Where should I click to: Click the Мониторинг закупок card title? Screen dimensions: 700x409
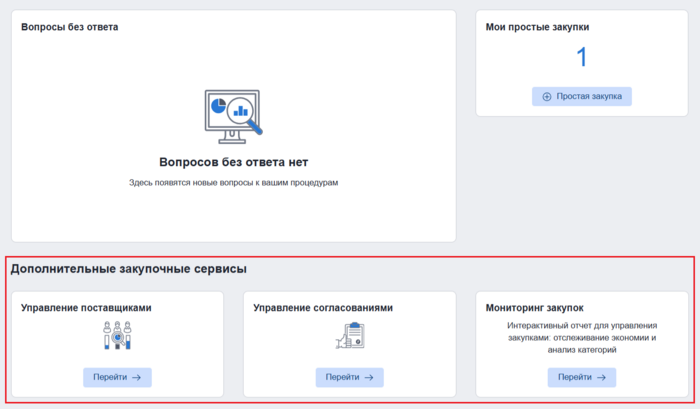[535, 308]
